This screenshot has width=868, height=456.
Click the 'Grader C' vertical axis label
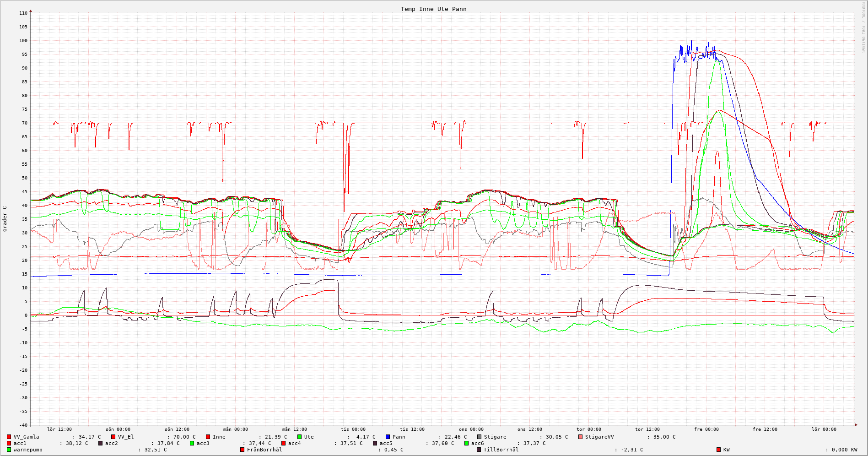[x=5, y=219]
